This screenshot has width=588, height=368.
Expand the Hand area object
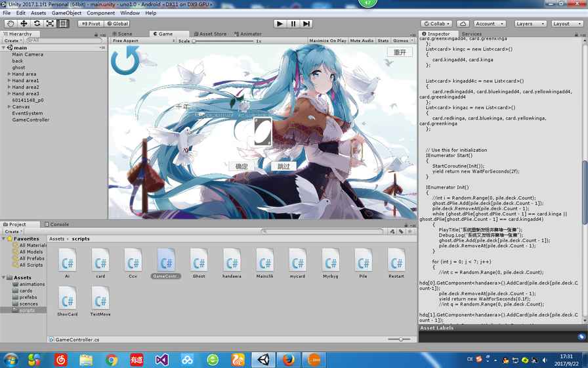pyautogui.click(x=9, y=74)
